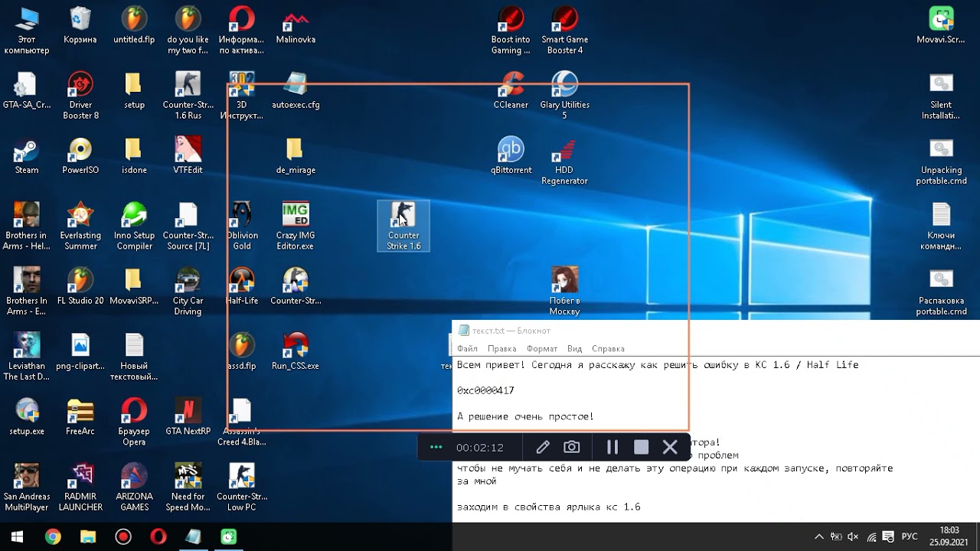
Task: Open HDD Regenerator shortcut
Action: point(564,161)
